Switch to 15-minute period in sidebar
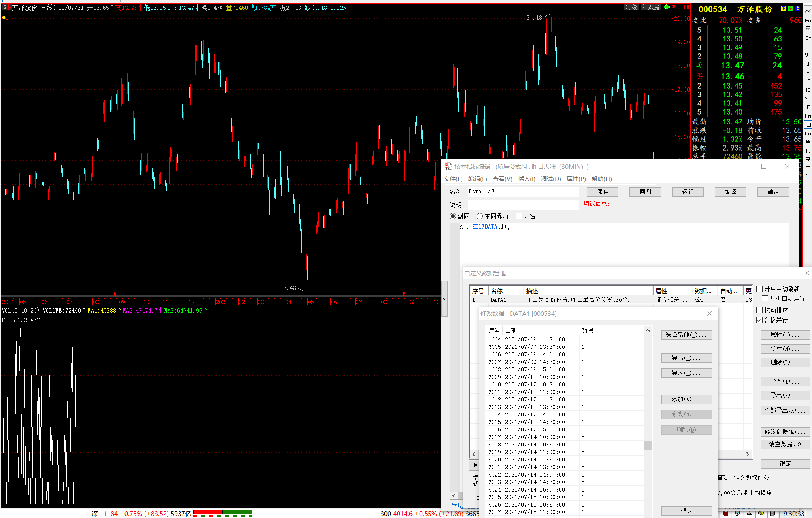Viewport: 812px width, 518px height. pyautogui.click(x=808, y=90)
